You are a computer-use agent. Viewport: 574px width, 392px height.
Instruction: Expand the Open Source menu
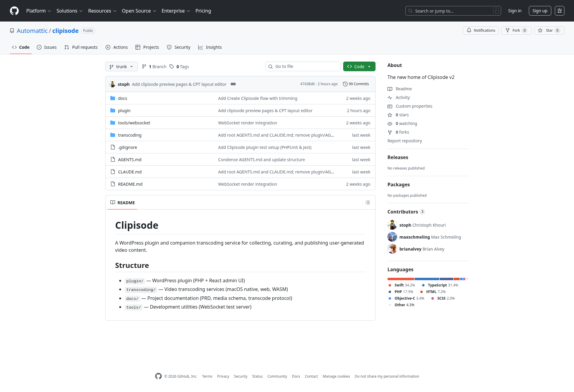point(139,11)
